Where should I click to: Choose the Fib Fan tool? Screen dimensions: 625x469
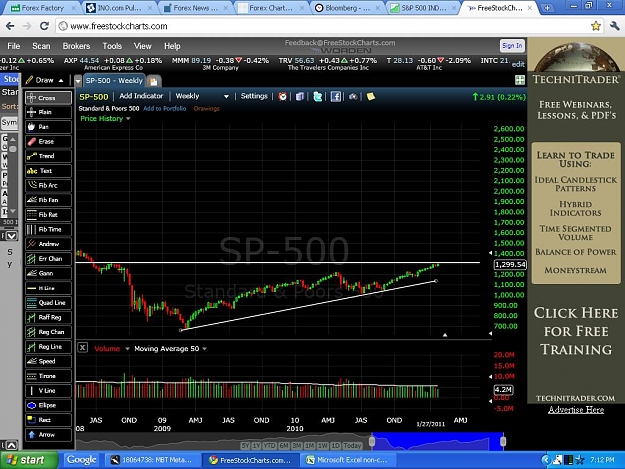pyautogui.click(x=48, y=200)
